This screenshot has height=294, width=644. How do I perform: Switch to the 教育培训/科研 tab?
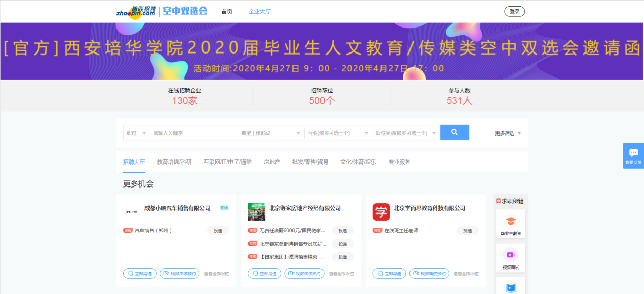[174, 162]
